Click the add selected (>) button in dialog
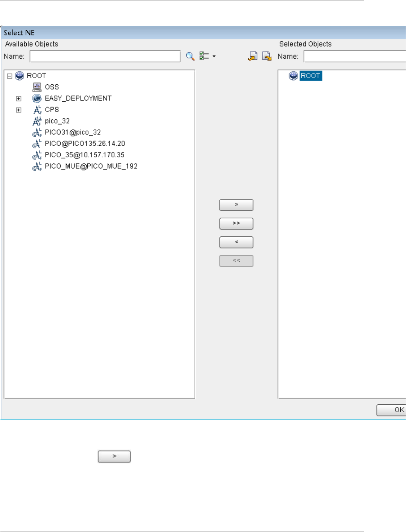This screenshot has height=532, width=406. coord(236,205)
